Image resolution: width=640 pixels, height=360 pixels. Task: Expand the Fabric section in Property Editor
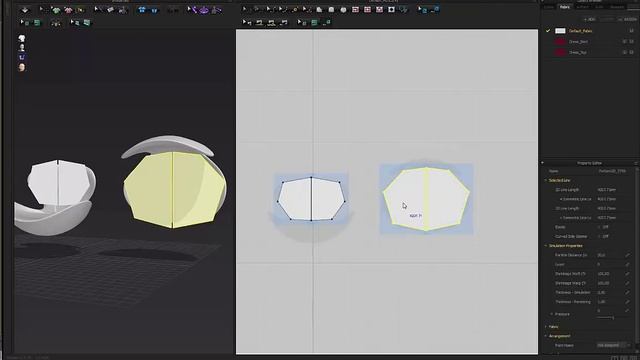point(546,327)
